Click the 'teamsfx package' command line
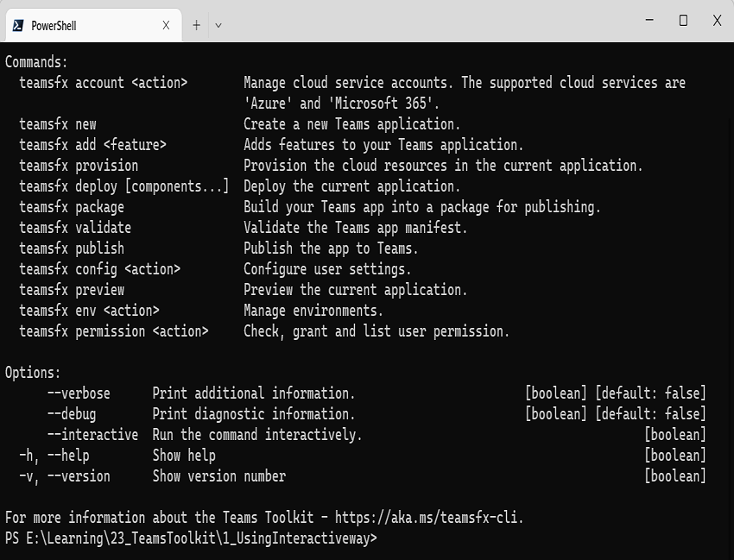 [x=71, y=207]
